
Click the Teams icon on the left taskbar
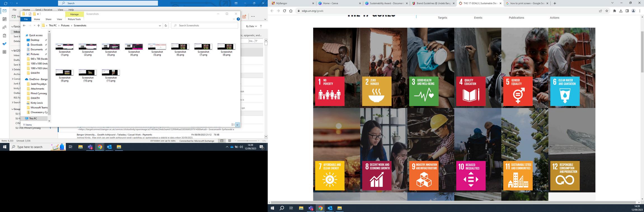(90, 147)
